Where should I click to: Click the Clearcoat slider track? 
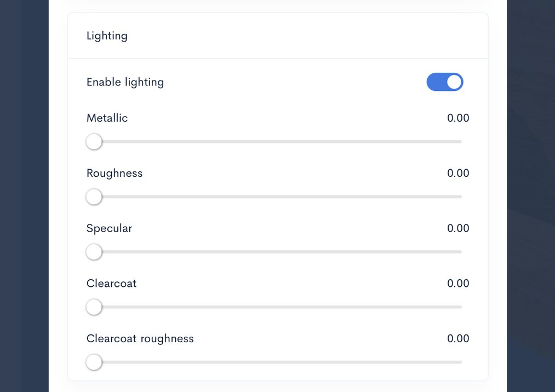[274, 307]
